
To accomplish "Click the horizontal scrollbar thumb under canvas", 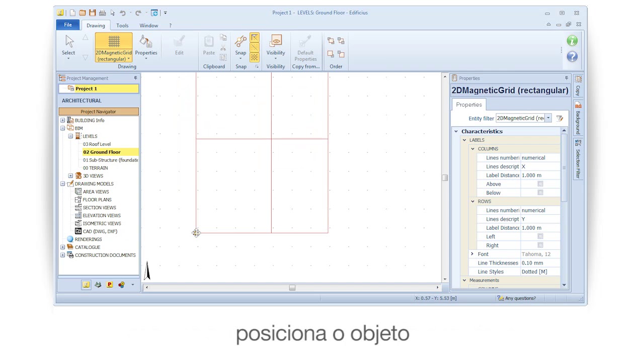I will coord(292,288).
